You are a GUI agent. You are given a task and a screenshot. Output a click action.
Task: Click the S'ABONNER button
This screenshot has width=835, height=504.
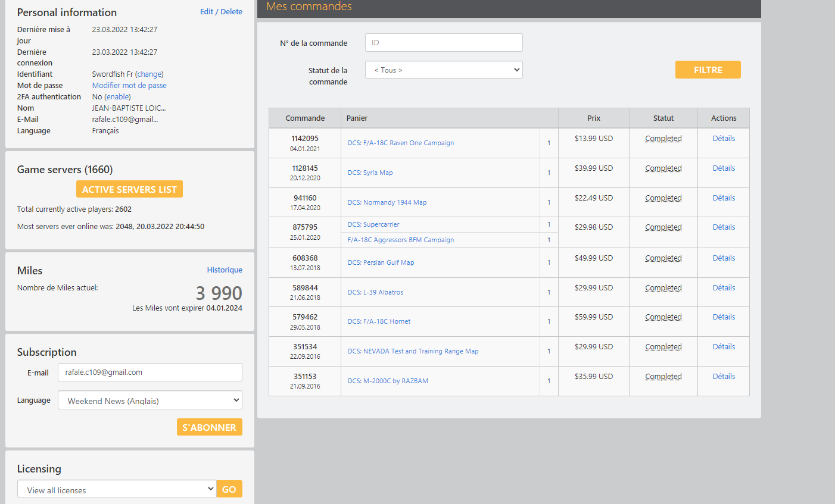pos(210,427)
